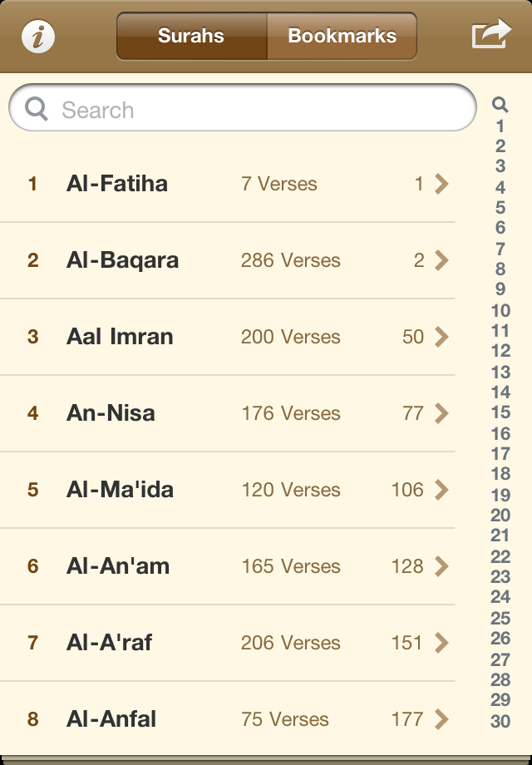Click the search magnifier icon in the search field
This screenshot has width=532, height=765.
pyautogui.click(x=37, y=109)
